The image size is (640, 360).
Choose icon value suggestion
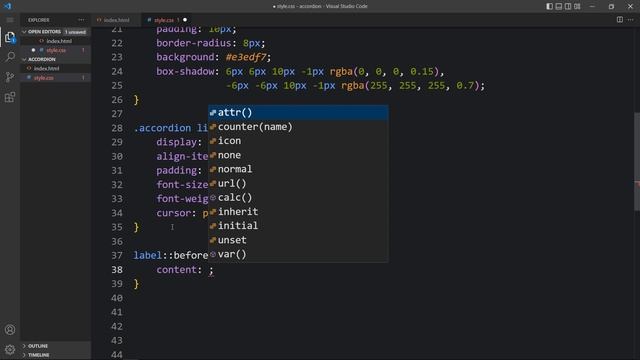298,141
